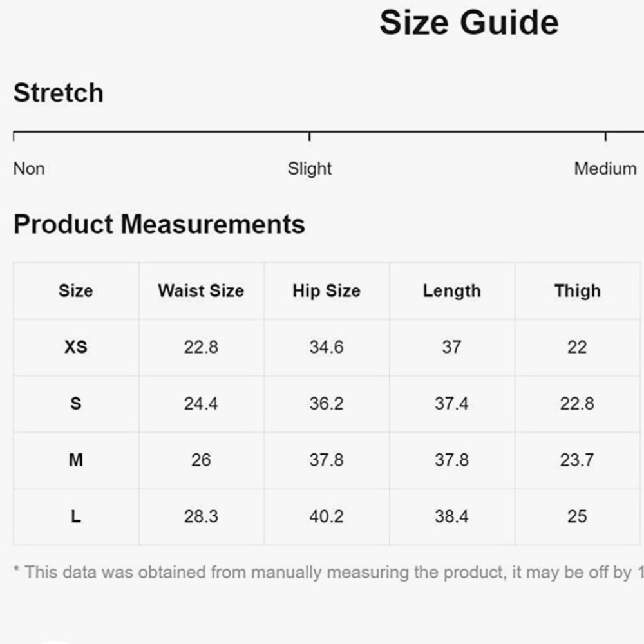The height and width of the screenshot is (644, 644).
Task: Select the L size row label
Action: click(76, 516)
